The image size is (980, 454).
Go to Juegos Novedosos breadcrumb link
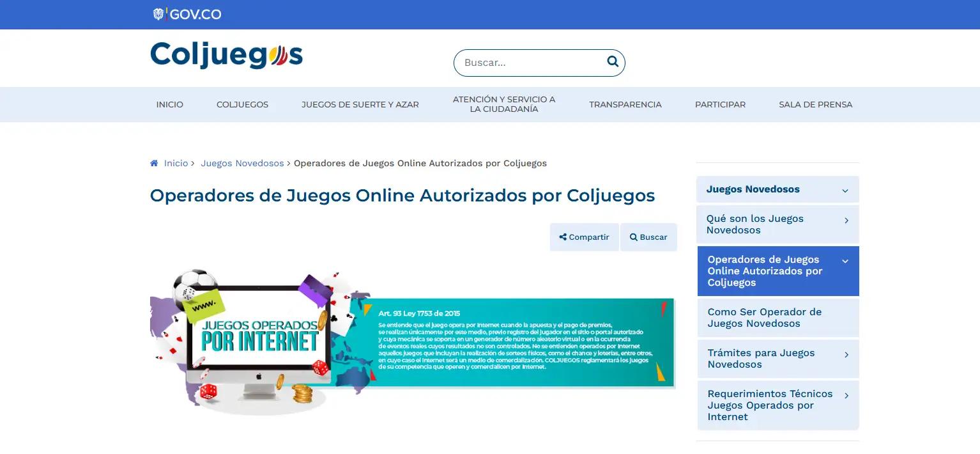tap(242, 163)
